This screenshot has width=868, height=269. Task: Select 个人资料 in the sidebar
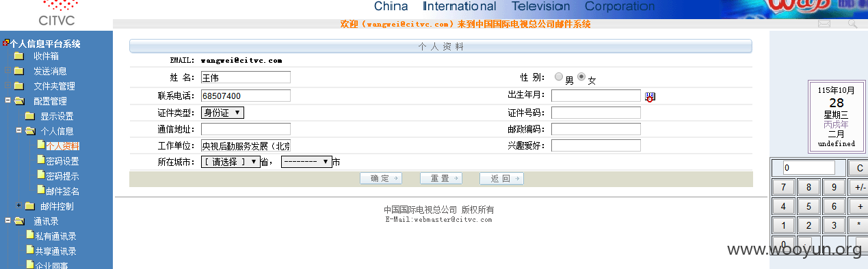[62, 146]
